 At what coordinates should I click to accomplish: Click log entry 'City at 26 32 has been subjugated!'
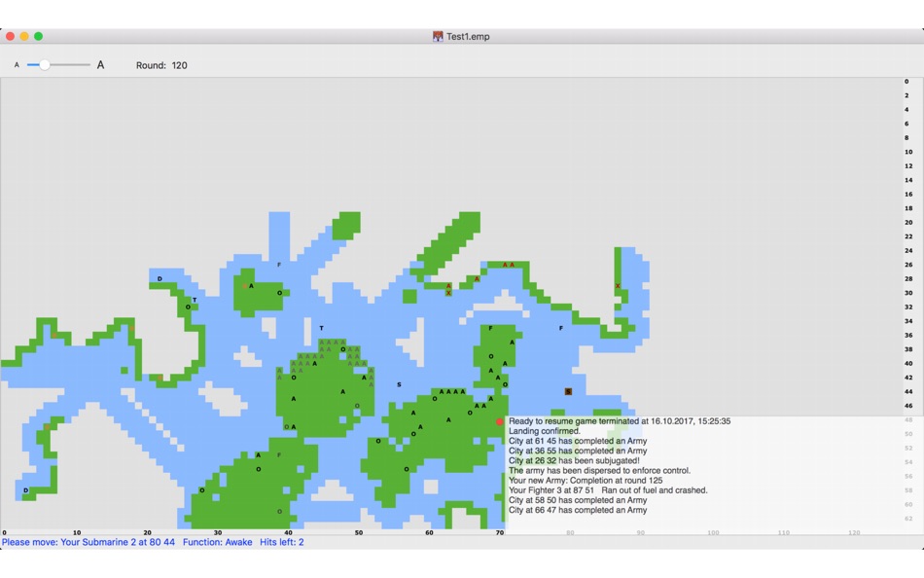tap(574, 460)
